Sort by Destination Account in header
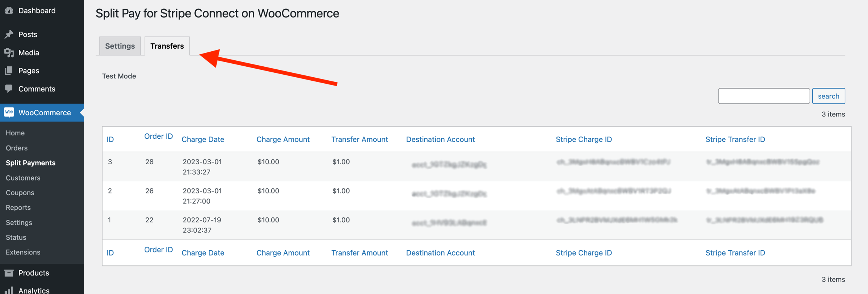The width and height of the screenshot is (868, 294). tap(440, 139)
